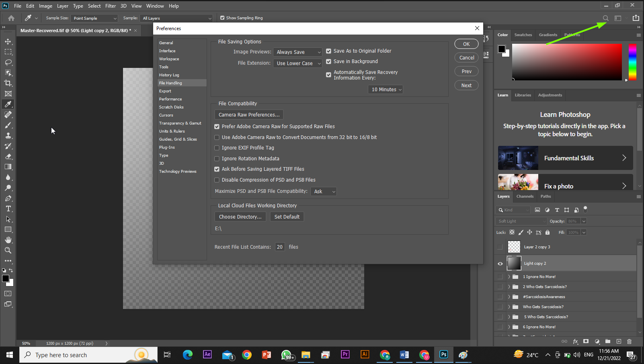Screen dimensions: 644x364
Task: Open the Filter menu
Action: click(111, 6)
